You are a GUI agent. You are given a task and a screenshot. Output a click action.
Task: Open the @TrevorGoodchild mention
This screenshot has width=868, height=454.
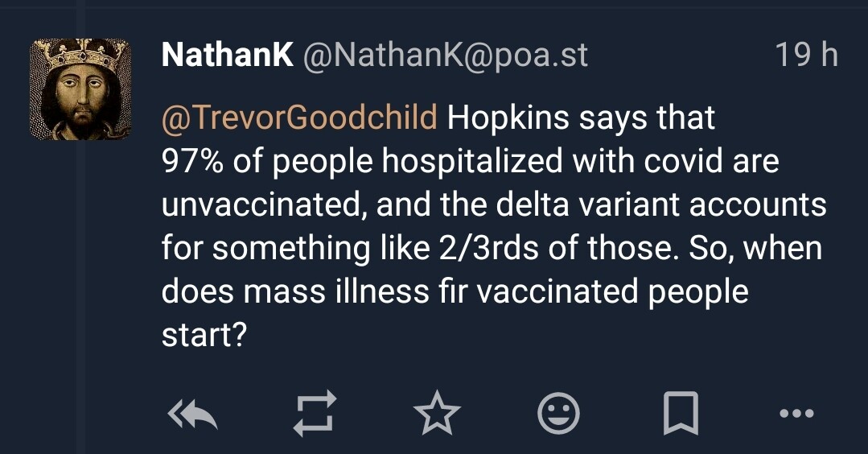[x=299, y=118]
